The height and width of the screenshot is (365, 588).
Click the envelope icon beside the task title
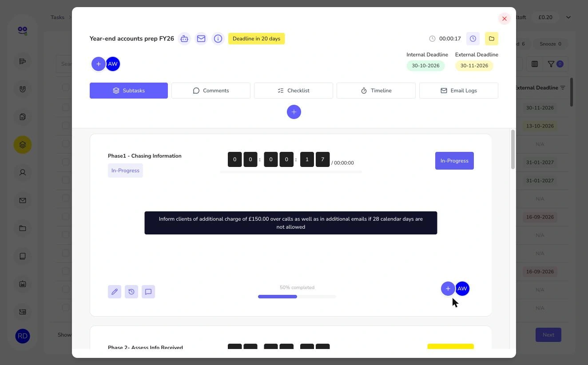tap(201, 39)
